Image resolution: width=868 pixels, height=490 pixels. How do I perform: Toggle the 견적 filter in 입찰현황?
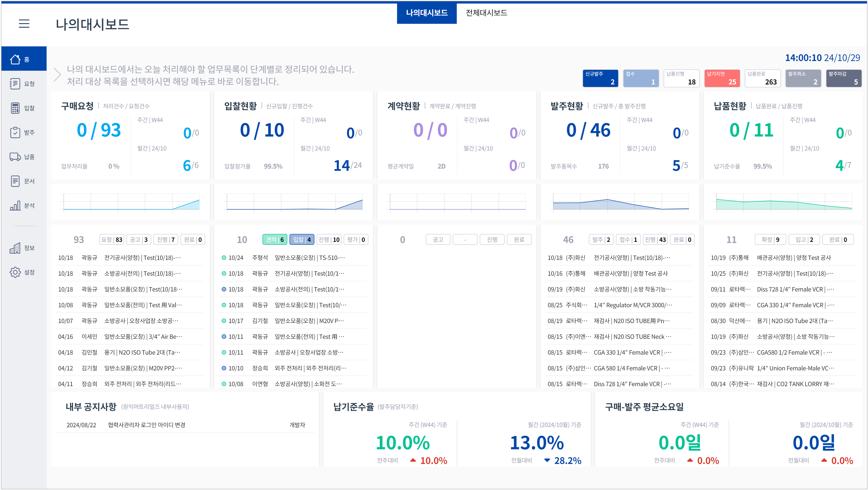tap(275, 239)
